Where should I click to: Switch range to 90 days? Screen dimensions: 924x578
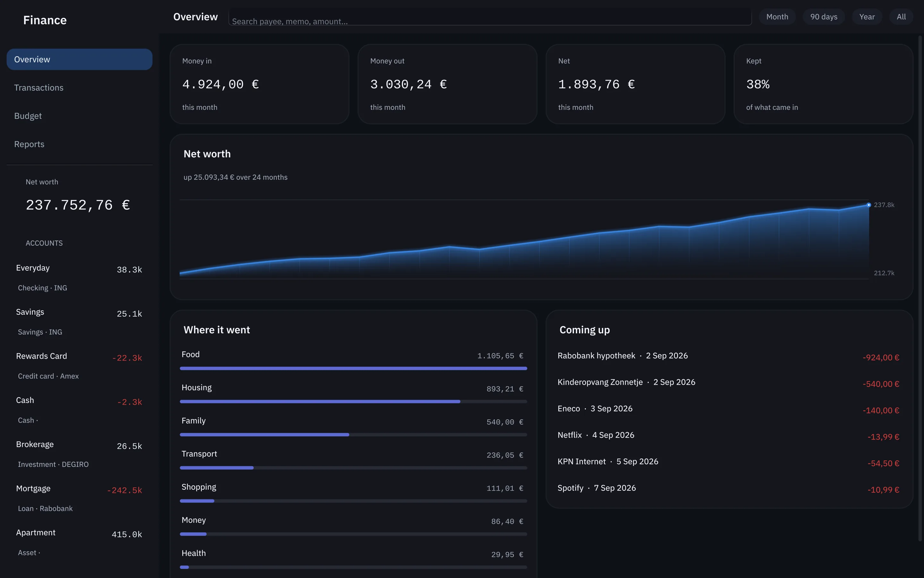(x=824, y=17)
